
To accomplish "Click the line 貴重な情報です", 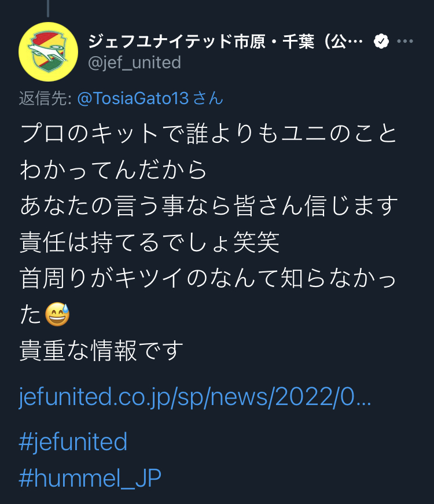I will tap(101, 350).
